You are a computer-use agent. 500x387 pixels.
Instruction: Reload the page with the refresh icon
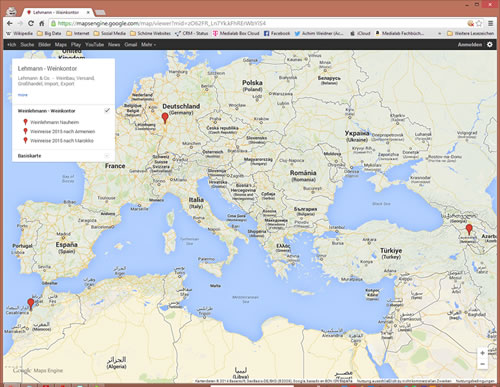tap(31, 23)
